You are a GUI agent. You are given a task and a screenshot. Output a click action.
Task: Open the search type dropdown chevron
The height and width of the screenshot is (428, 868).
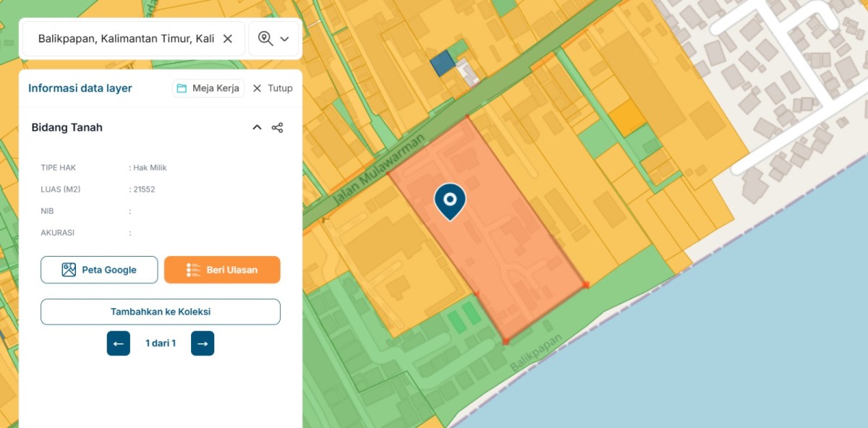coord(284,39)
